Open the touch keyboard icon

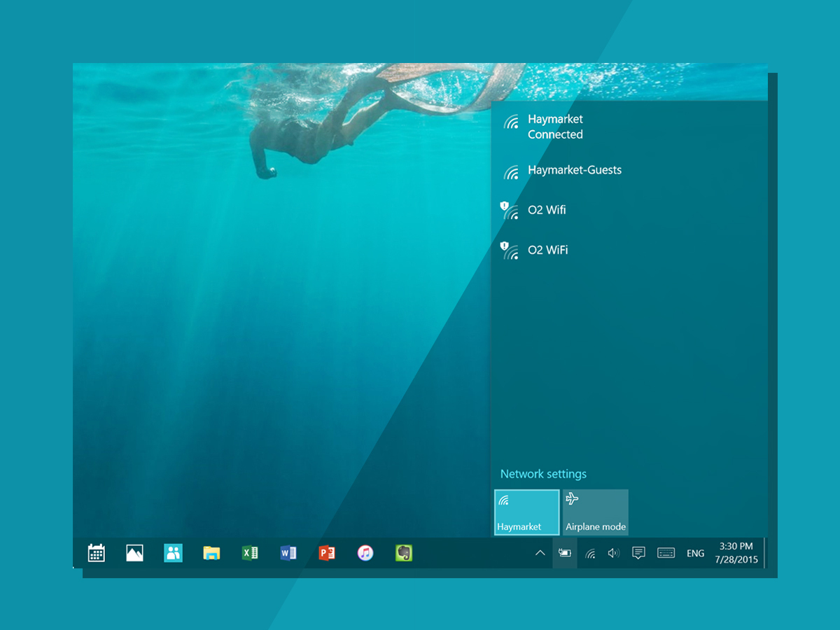pos(666,553)
